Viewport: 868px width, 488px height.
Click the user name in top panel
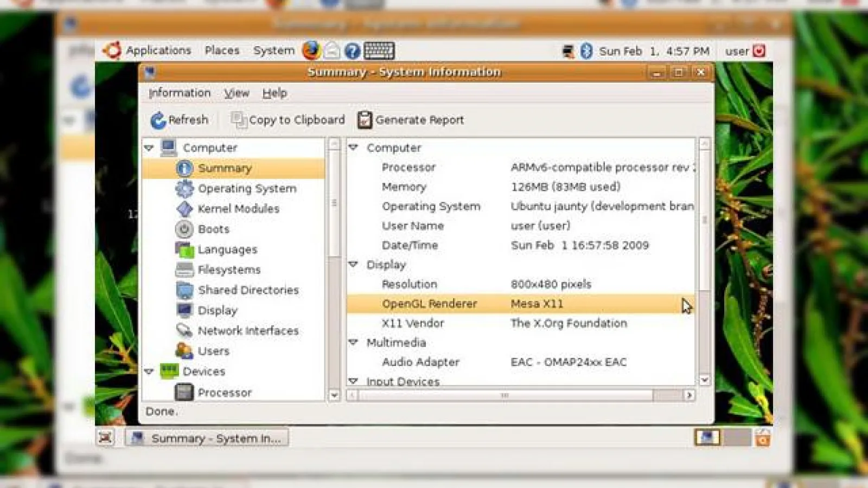(737, 52)
